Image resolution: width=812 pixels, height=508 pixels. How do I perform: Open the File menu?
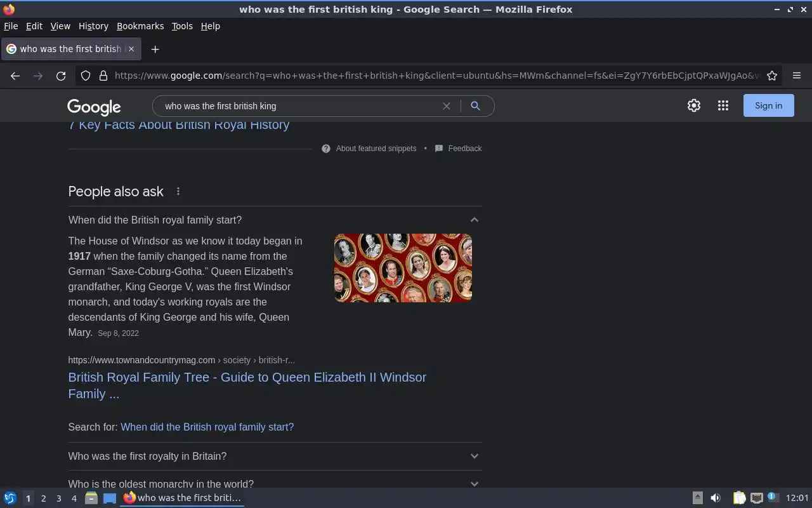(11, 26)
